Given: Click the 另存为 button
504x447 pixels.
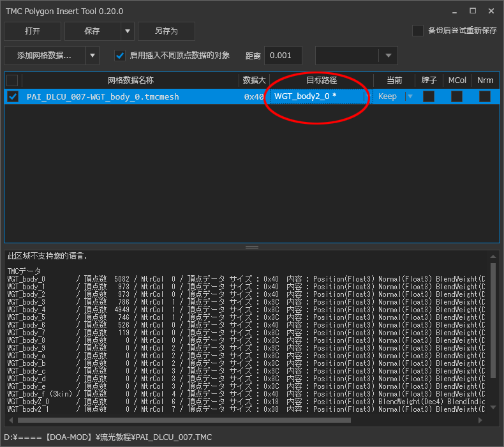Looking at the screenshot, I should 166,31.
